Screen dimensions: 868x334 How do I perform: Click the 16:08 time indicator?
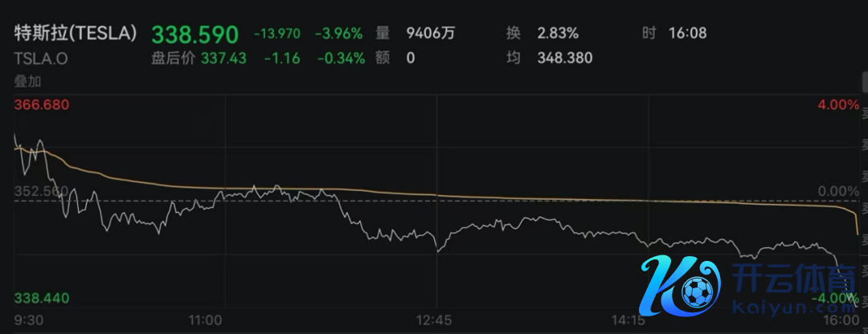pyautogui.click(x=687, y=34)
